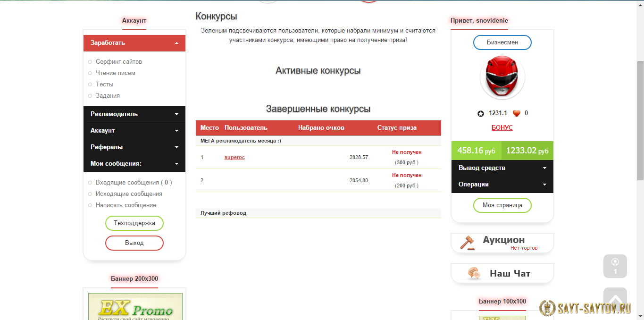Select Входящие сообщения menu item
The width and height of the screenshot is (644, 320).
coord(127,183)
